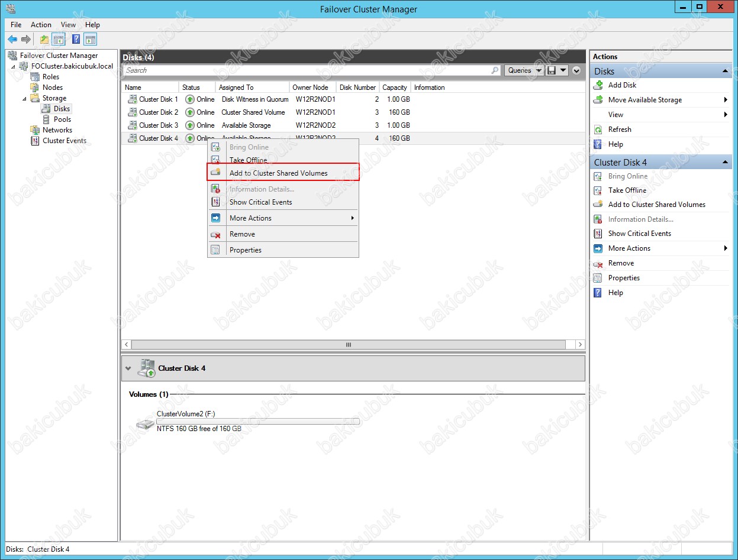The image size is (738, 560).
Task: Open the save query dropdown arrow
Action: [x=563, y=70]
